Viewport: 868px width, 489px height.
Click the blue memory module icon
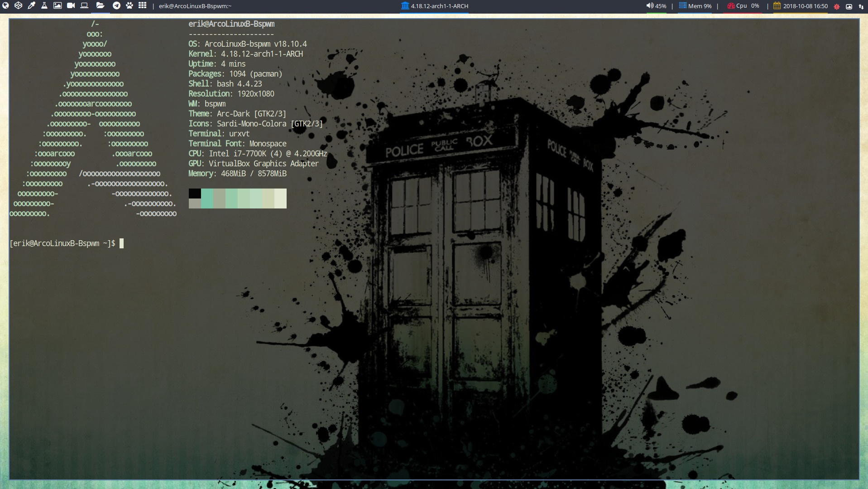tap(683, 6)
